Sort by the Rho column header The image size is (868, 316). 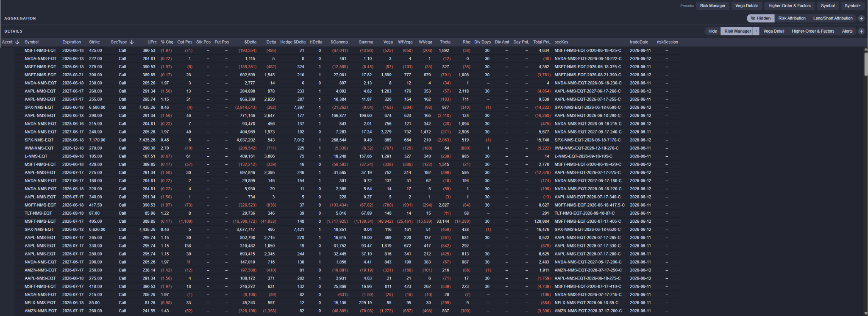coord(466,42)
